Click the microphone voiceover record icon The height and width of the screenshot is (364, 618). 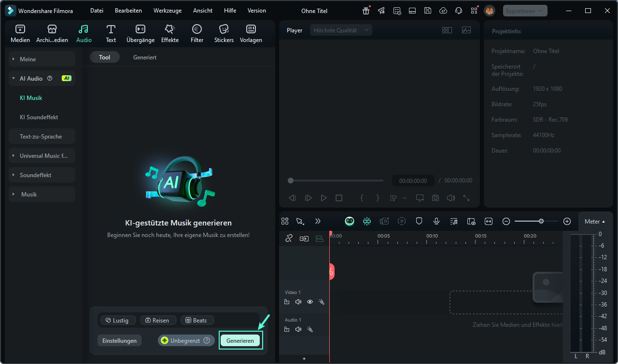point(436,221)
